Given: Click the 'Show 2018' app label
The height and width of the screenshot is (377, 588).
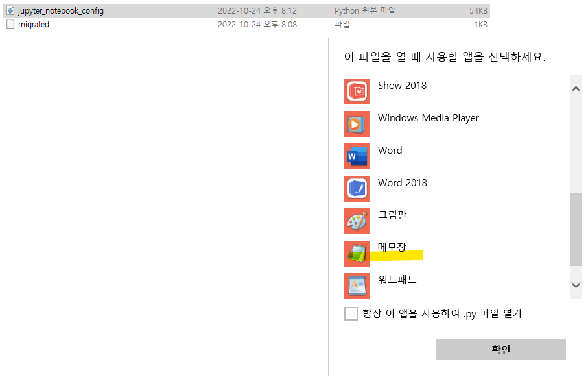Looking at the screenshot, I should 402,86.
